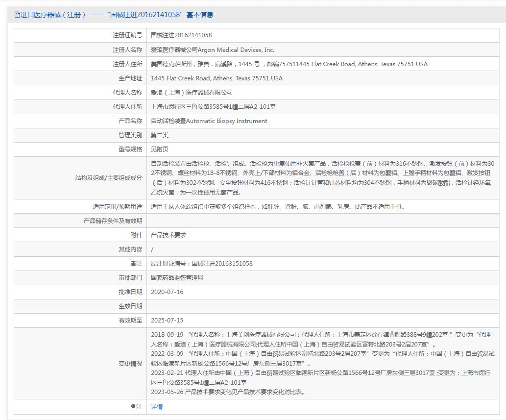Screen dimensions: 506x420
Task: Click the bullet icon beside 注
Action: [x=133, y=406]
